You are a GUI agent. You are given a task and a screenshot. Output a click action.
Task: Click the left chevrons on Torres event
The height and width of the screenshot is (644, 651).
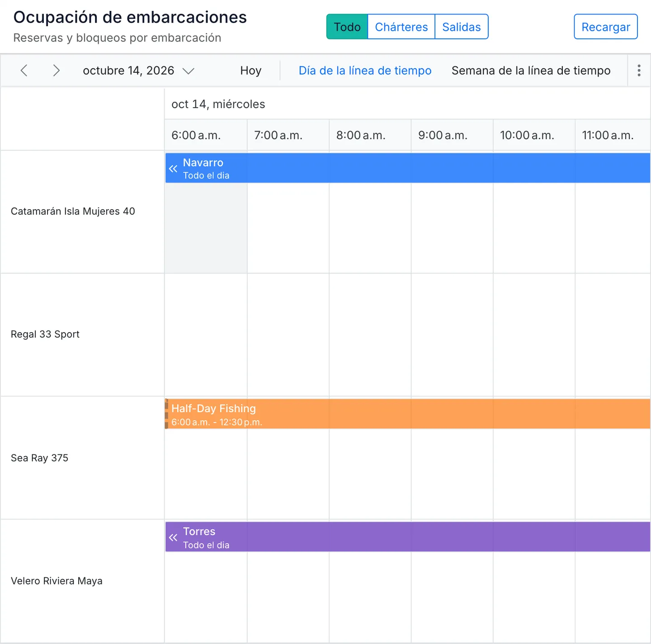173,537
